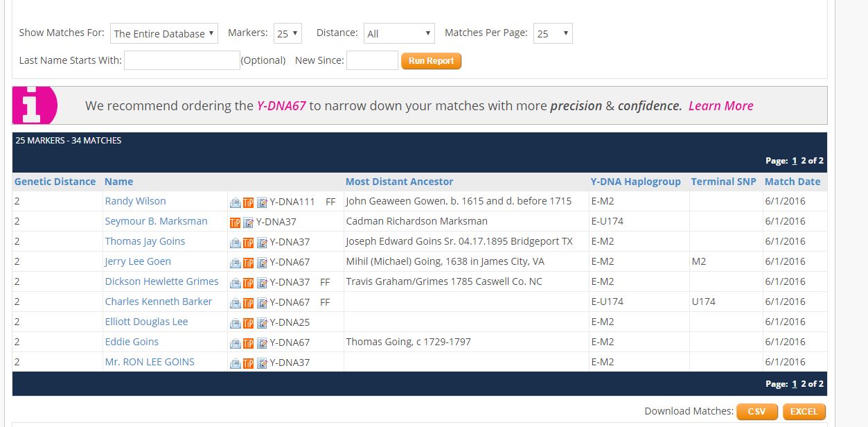Click the TiP report icon for Seymour B. Marksman
868x427 pixels.
[x=235, y=223]
